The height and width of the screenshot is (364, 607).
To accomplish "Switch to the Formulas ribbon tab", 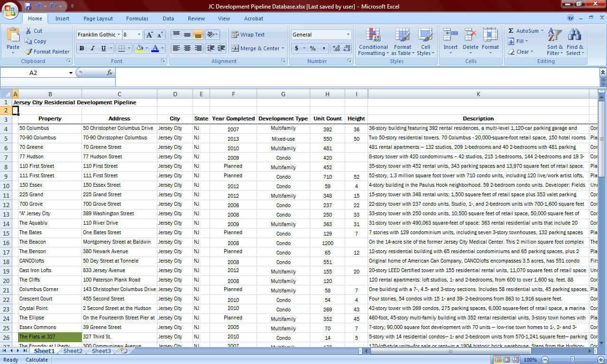I will (x=137, y=18).
